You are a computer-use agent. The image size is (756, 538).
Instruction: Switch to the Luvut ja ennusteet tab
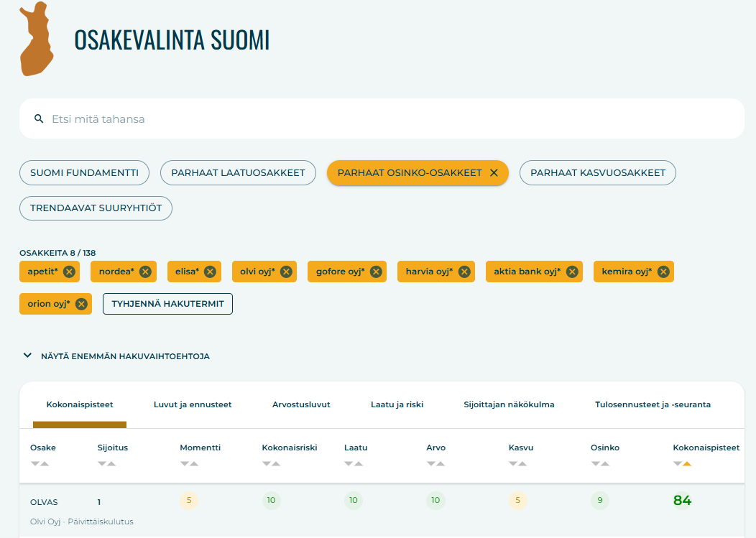pyautogui.click(x=193, y=404)
